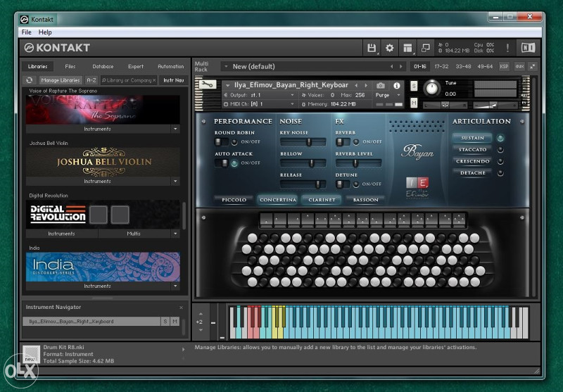
Task: Open the workspace layout panel icon
Action: 407,48
